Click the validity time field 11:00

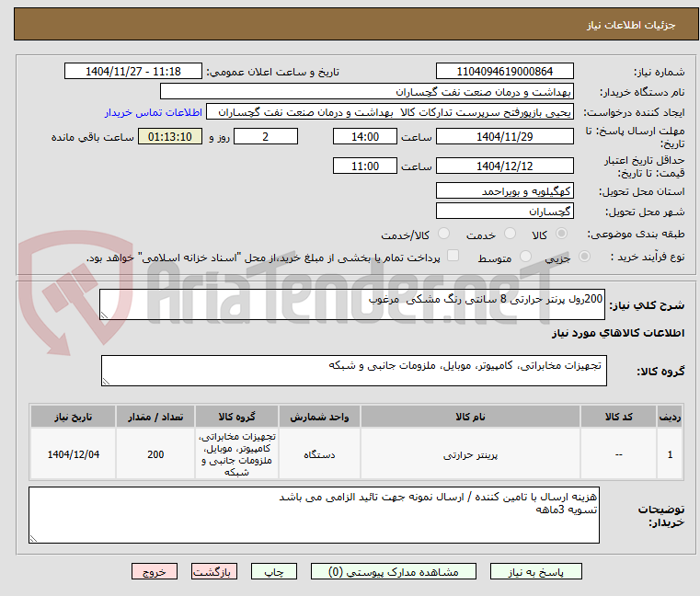[x=365, y=166]
